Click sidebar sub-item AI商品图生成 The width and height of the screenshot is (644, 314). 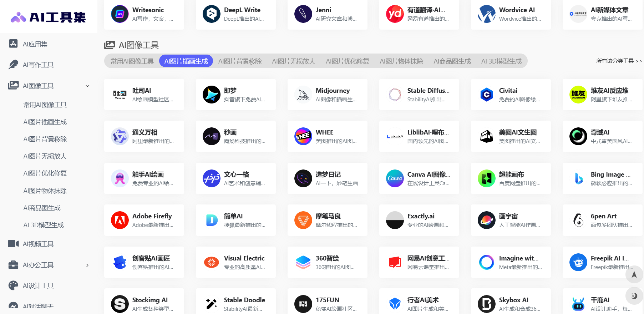click(x=42, y=208)
